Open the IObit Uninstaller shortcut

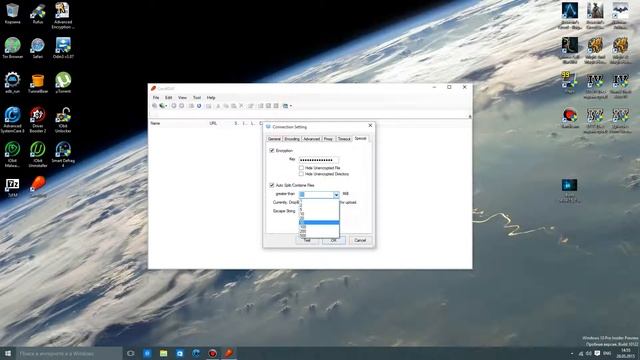coord(38,154)
